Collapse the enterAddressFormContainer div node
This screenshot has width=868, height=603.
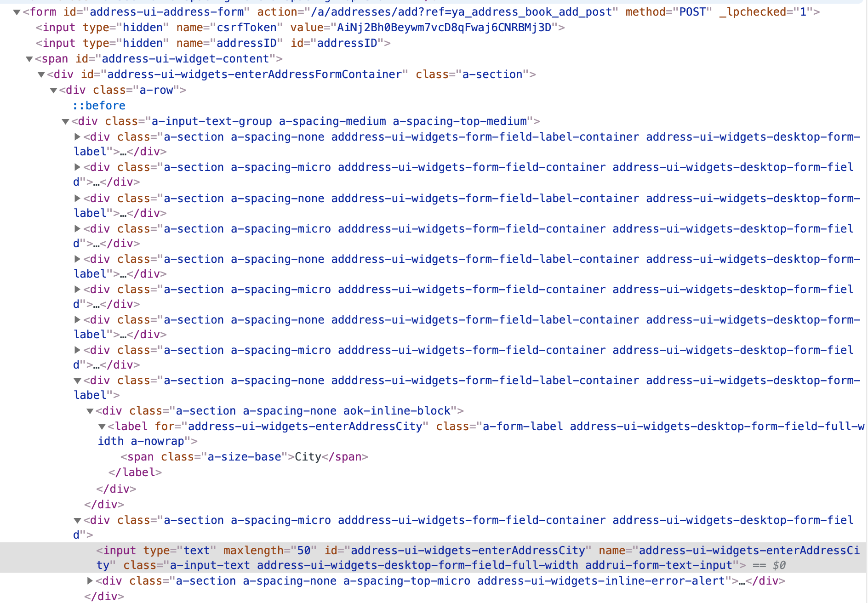coord(41,74)
